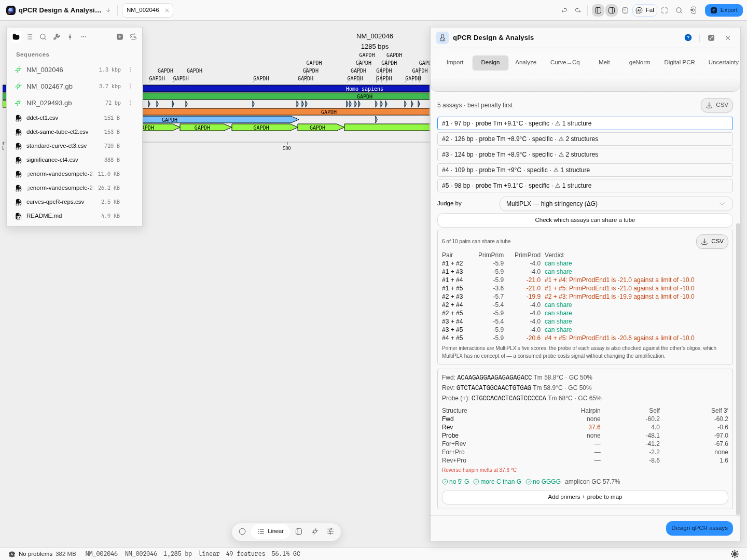This screenshot has height=560, width=747.
Task: Click the undo arrow in top toolbar
Action: point(564,10)
